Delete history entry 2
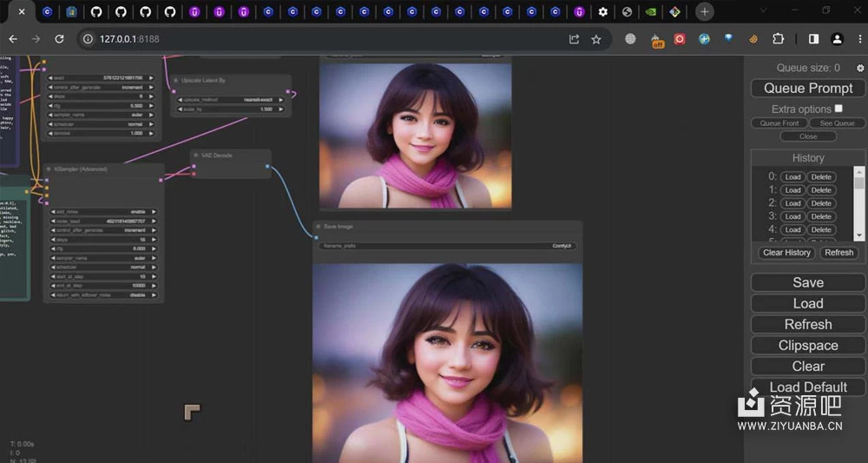Image resolution: width=868 pixels, height=463 pixels. 821,203
